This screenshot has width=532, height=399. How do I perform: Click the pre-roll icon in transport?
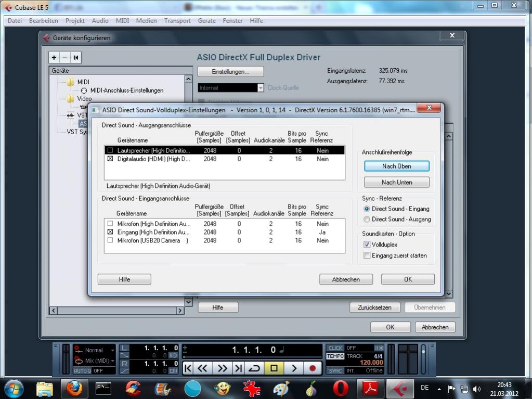(173, 355)
